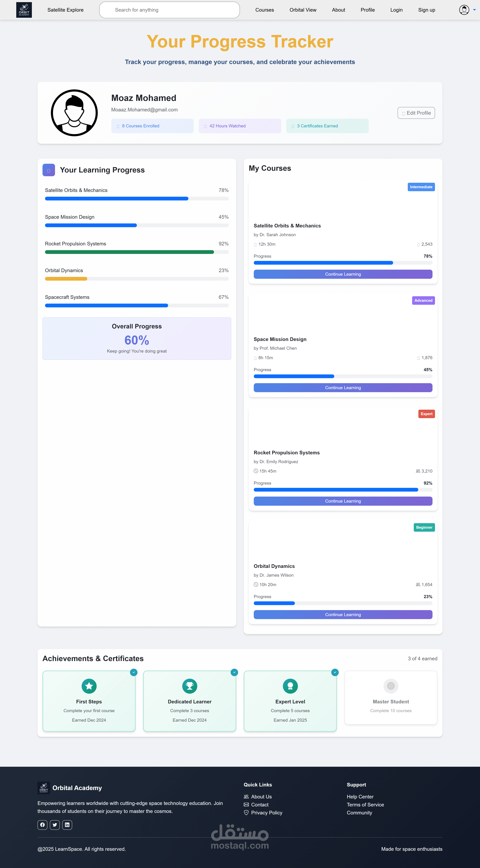Click the Moaaz.Mohamed@gmail.com email text
This screenshot has width=480, height=868.
click(144, 110)
